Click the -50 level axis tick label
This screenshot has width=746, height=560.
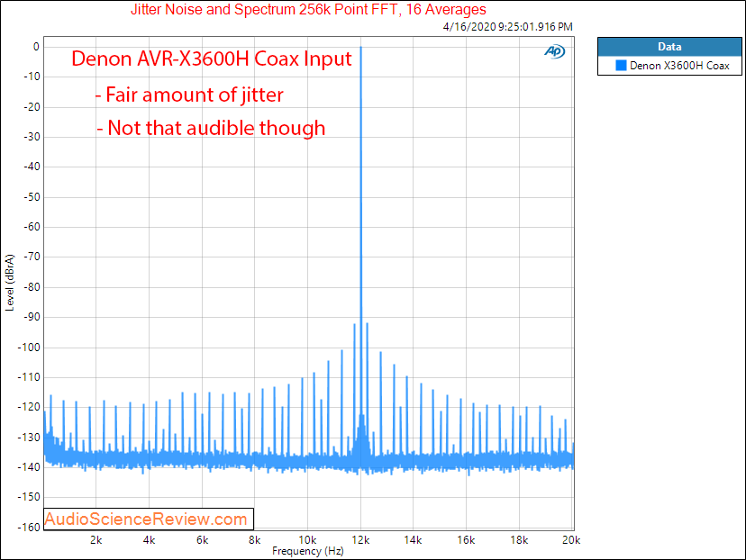(x=32, y=197)
